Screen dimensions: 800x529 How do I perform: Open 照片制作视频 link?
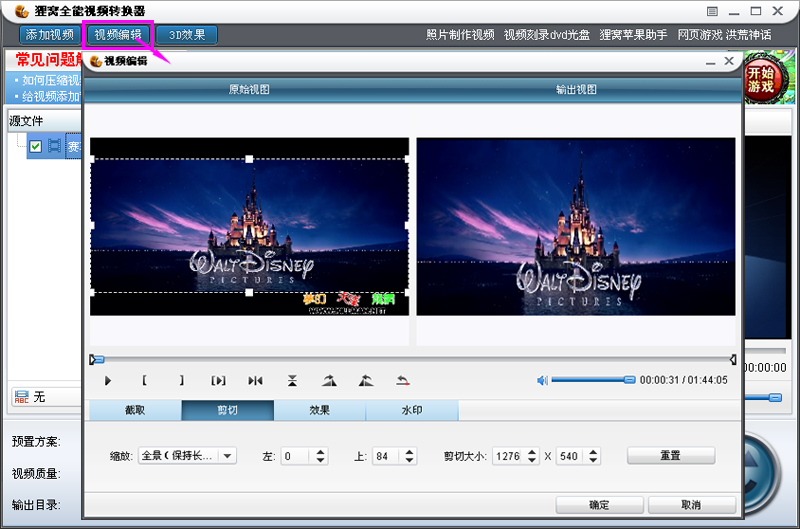click(460, 35)
